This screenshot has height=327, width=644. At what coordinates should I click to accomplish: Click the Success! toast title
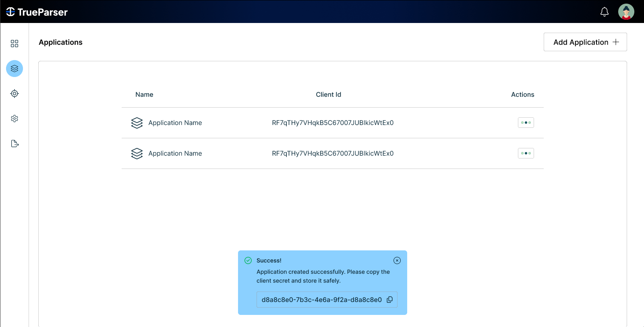(x=269, y=260)
